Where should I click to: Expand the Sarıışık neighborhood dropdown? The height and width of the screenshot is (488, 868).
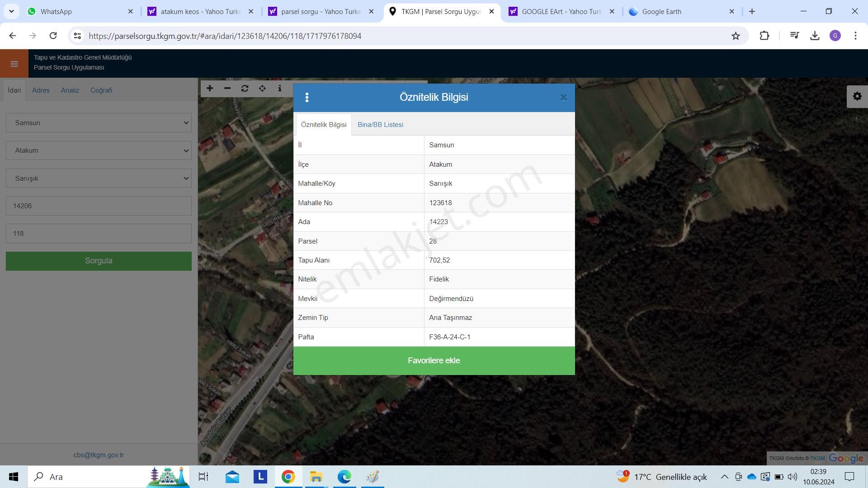pyautogui.click(x=99, y=178)
